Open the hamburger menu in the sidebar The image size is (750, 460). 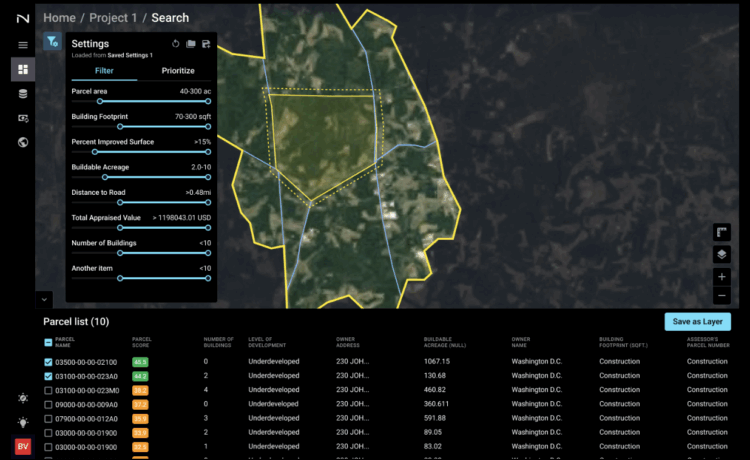point(22,45)
